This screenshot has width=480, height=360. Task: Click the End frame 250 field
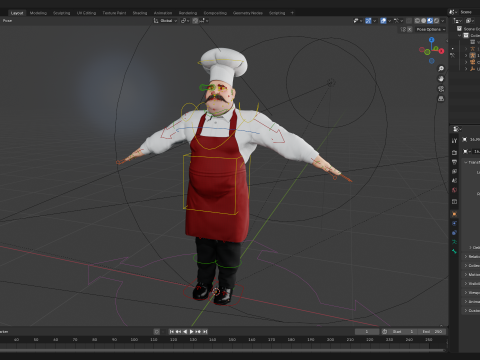point(432,332)
